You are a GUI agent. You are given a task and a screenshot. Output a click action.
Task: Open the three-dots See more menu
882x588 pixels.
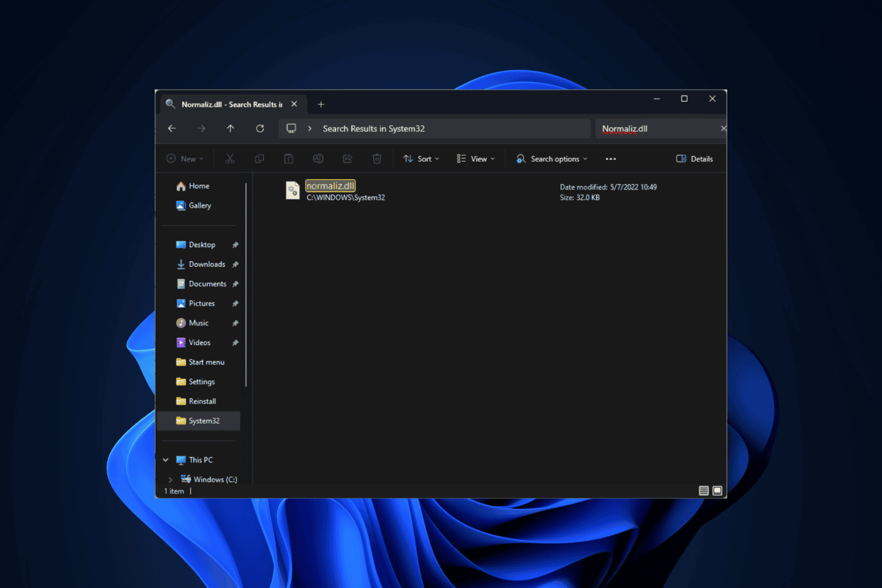(x=611, y=159)
